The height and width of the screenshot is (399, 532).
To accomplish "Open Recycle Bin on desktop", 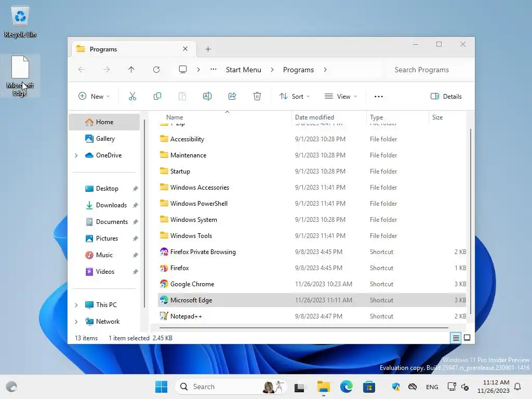I will [x=20, y=21].
